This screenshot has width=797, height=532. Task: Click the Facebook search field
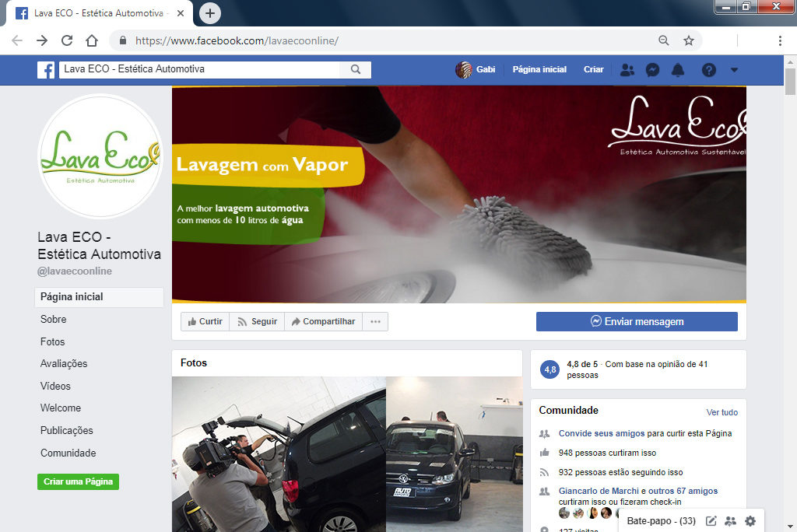point(199,70)
